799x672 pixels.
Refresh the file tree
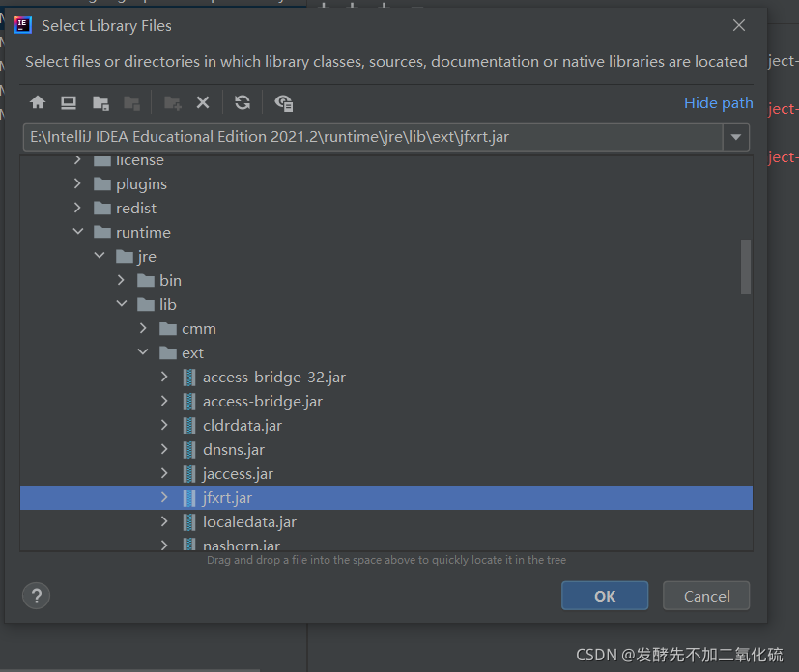pos(243,103)
